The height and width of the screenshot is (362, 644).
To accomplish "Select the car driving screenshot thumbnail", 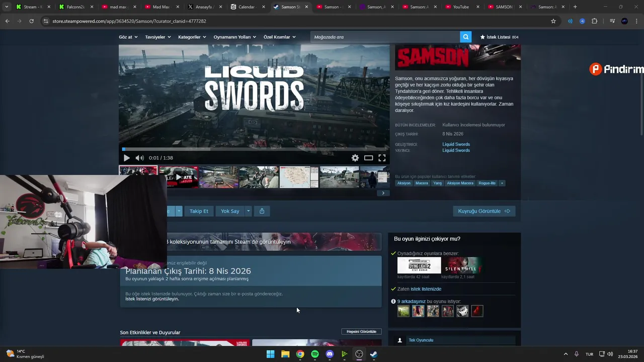I will (218, 177).
